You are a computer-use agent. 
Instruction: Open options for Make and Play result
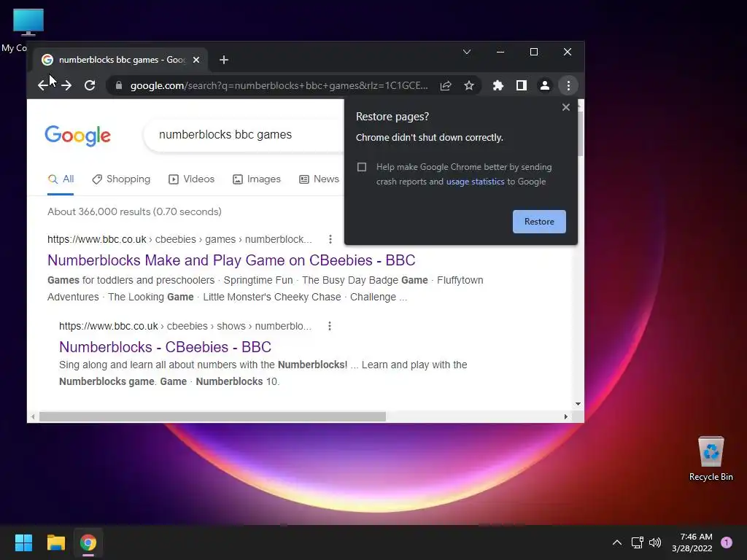pos(330,239)
